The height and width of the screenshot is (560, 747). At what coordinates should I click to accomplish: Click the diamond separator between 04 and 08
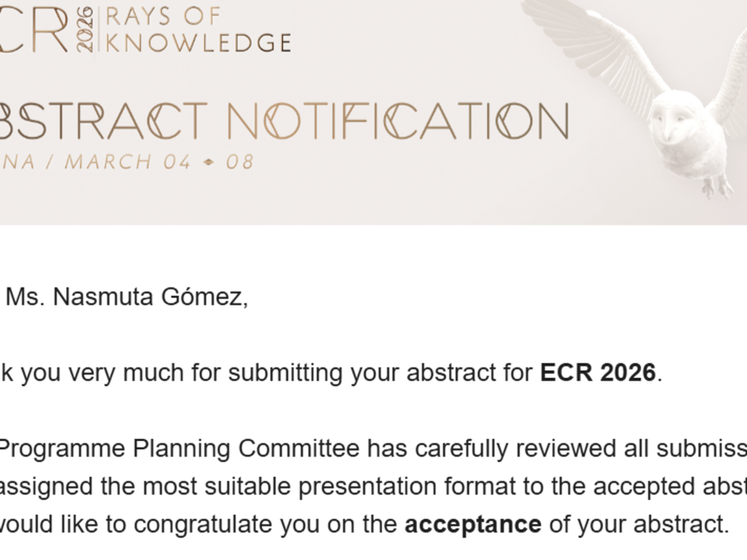(x=209, y=162)
